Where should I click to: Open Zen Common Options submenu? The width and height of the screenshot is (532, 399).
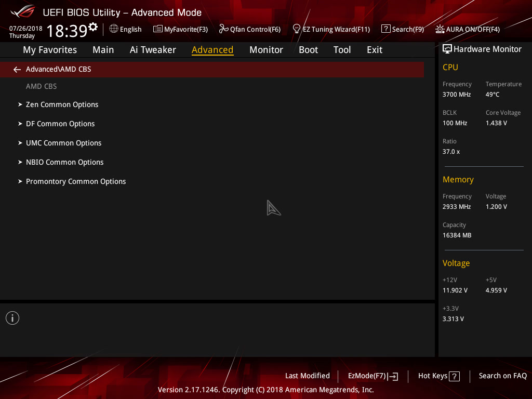pyautogui.click(x=62, y=104)
